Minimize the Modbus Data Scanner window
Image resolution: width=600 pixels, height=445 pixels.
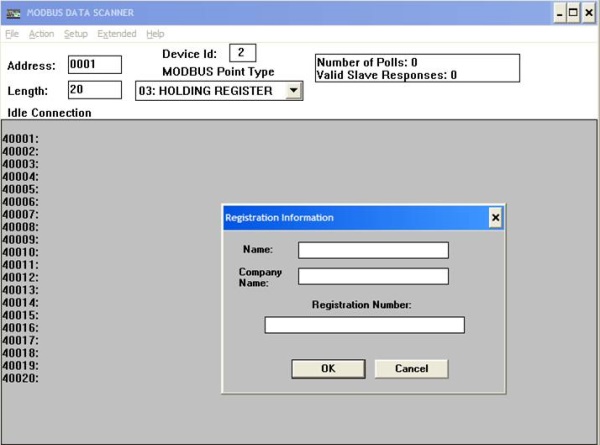point(560,13)
